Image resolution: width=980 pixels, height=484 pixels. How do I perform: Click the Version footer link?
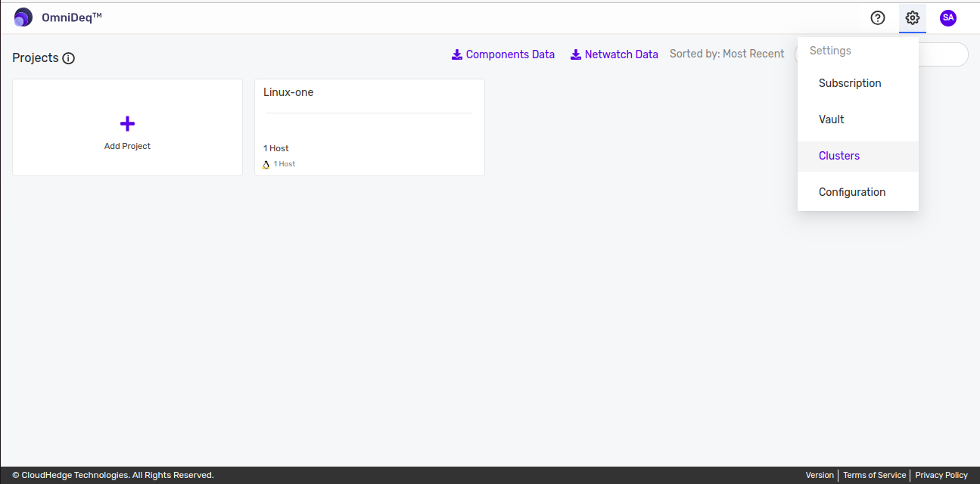pyautogui.click(x=820, y=475)
